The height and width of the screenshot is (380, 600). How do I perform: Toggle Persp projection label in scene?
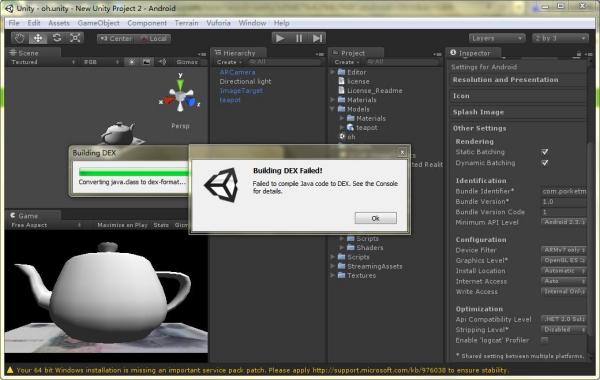coord(180,126)
